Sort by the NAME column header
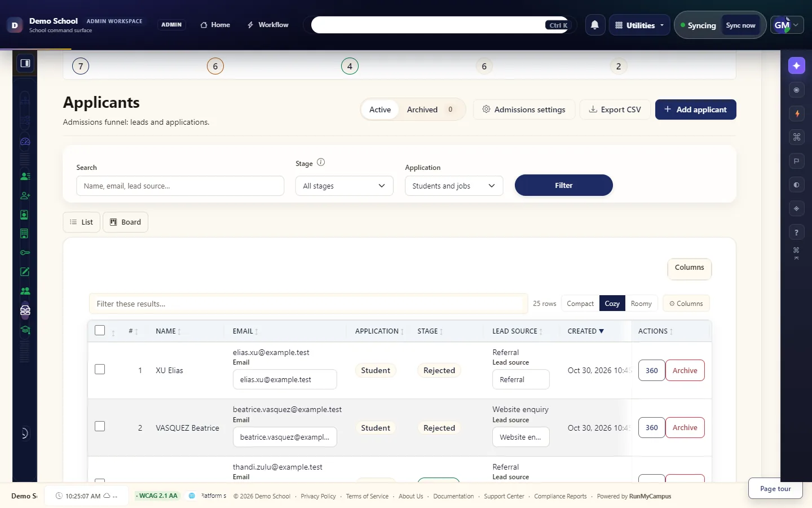The image size is (812, 508). click(x=168, y=331)
